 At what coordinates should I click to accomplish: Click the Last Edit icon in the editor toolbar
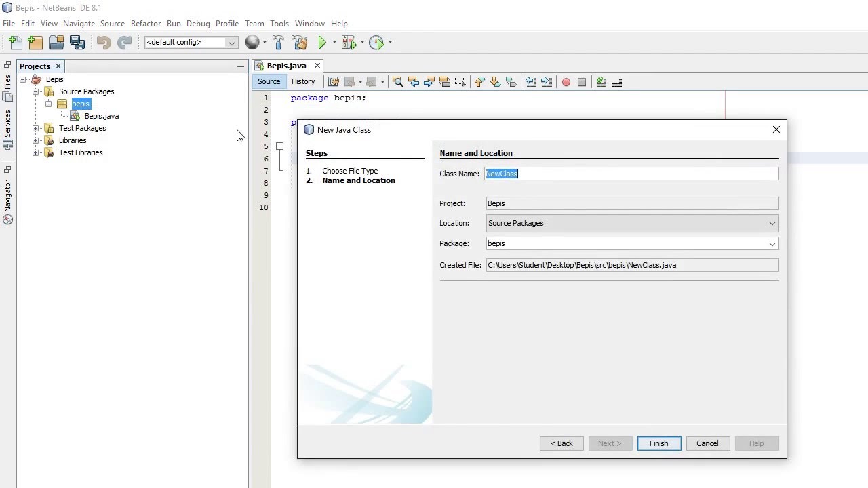point(334,82)
